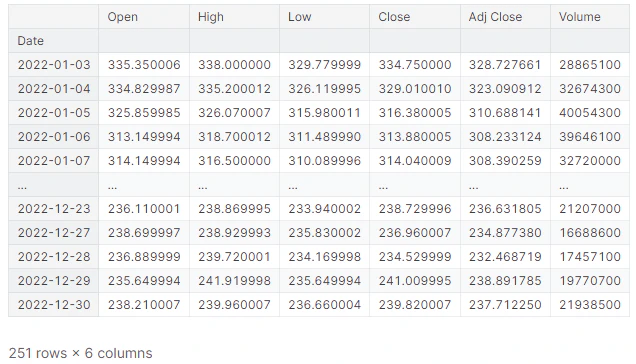Click Volume value 17457100
The height and width of the screenshot is (364, 636).
pyautogui.click(x=590, y=256)
